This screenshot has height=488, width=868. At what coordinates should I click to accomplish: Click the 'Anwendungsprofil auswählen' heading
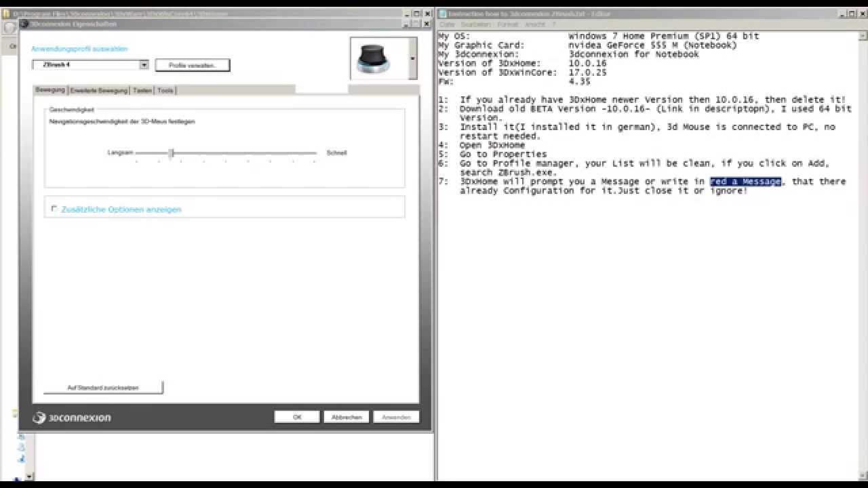click(79, 49)
